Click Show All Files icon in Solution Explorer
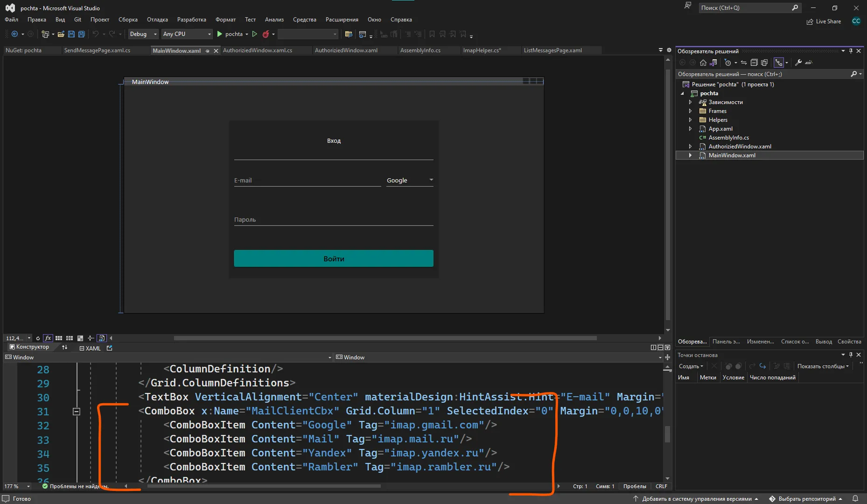The width and height of the screenshot is (867, 504). click(764, 63)
